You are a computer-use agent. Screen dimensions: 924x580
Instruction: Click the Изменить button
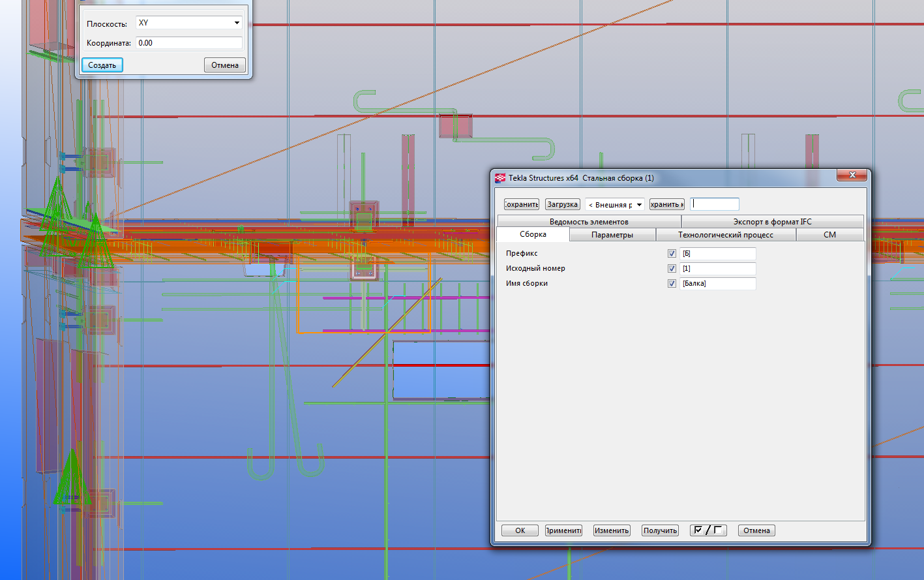coord(611,530)
